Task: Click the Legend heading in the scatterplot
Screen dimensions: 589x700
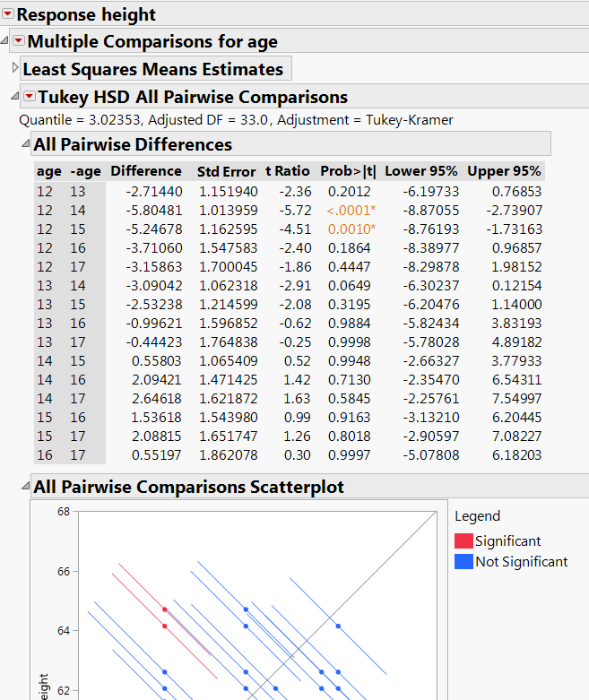Action: pos(477,516)
